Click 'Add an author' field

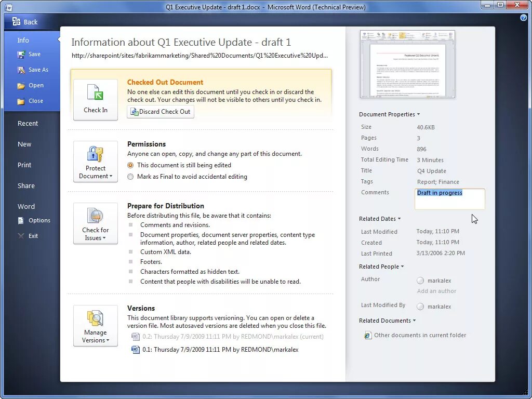pos(436,291)
